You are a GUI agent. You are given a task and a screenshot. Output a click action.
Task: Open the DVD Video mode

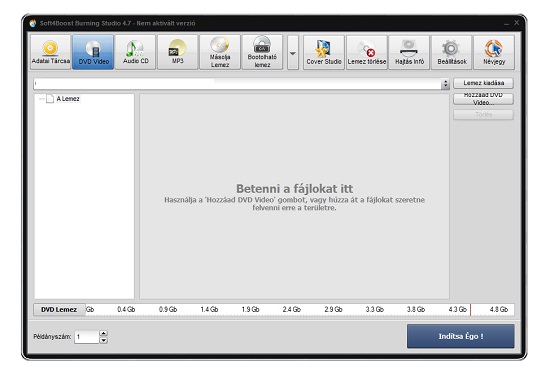[93, 52]
